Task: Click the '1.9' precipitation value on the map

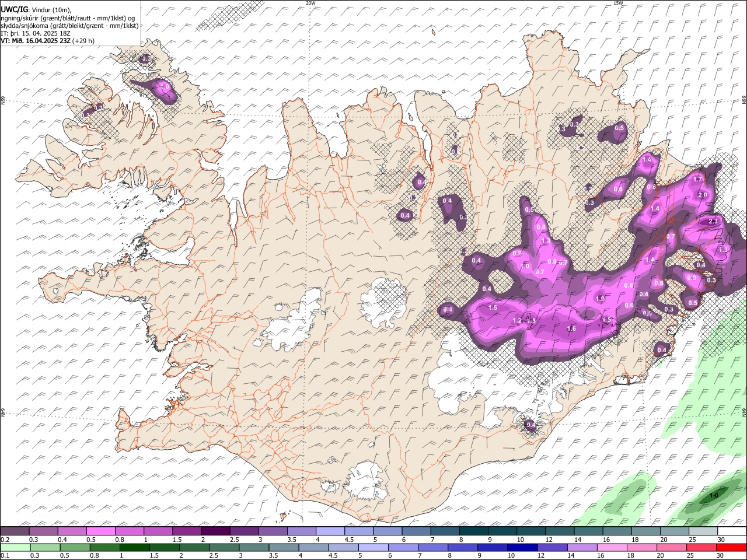Action: click(601, 299)
